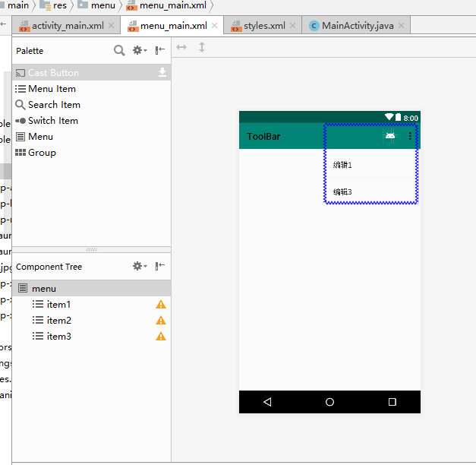The image size is (476, 465).
Task: Click home circle in preview navigation bar
Action: [x=329, y=402]
